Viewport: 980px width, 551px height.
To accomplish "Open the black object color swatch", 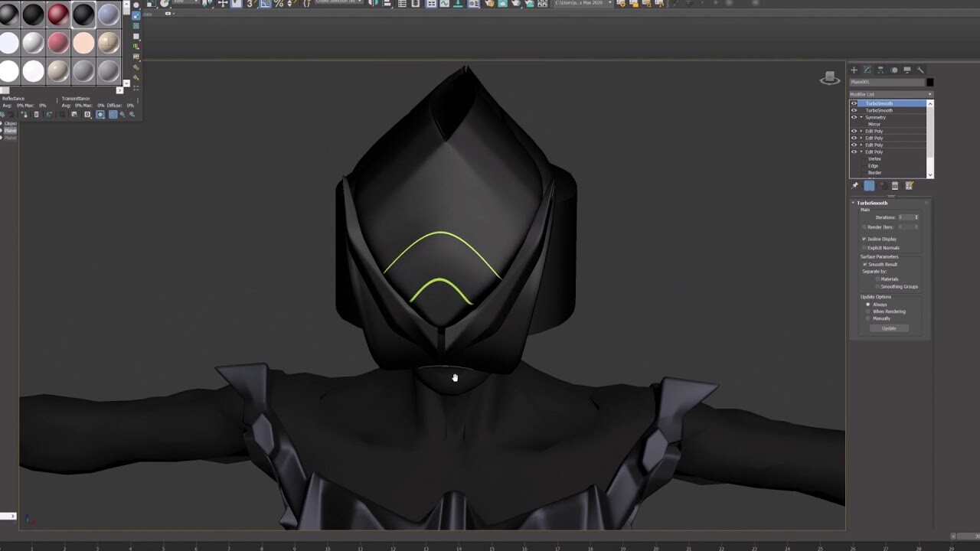I will pos(930,82).
